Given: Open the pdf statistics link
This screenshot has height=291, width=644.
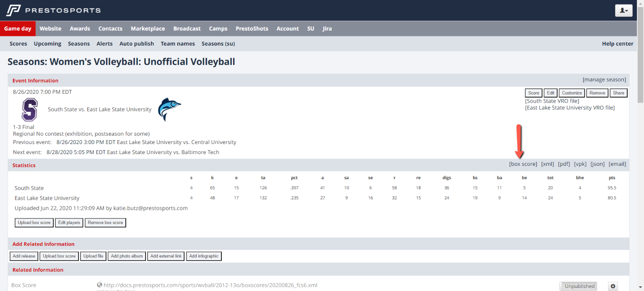Looking at the screenshot, I should [564, 164].
